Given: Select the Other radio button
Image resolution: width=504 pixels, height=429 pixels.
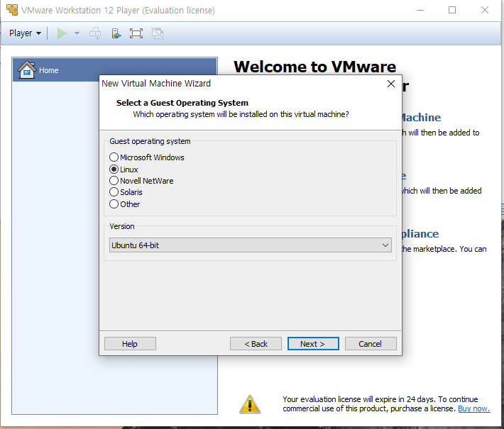Looking at the screenshot, I should (x=114, y=204).
